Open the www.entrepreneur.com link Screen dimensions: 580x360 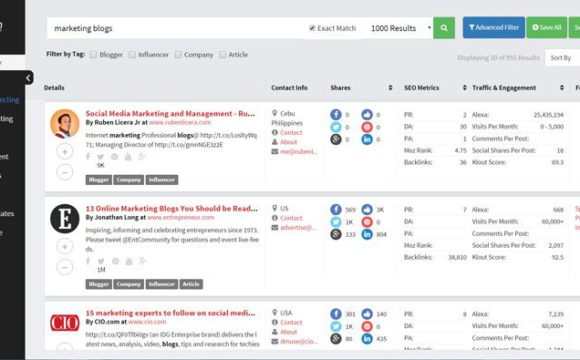coord(181,218)
